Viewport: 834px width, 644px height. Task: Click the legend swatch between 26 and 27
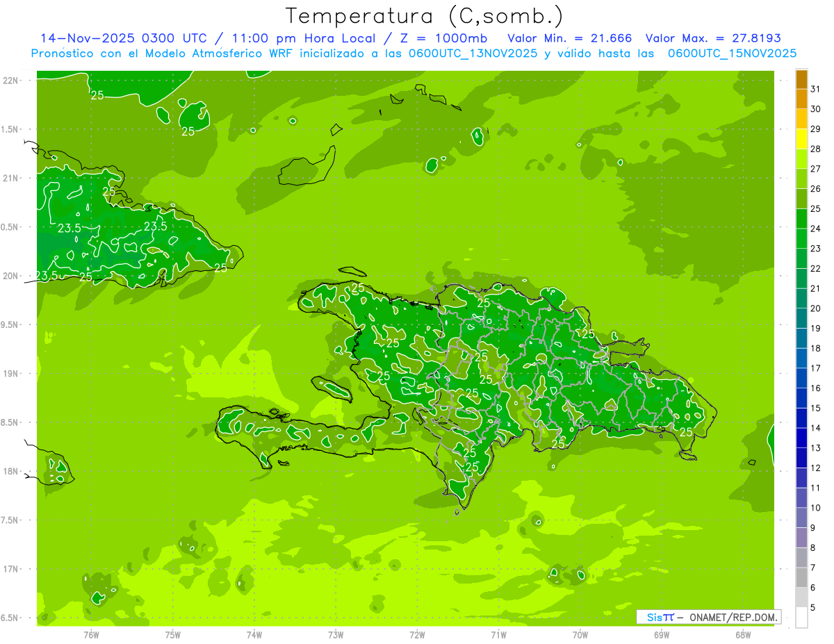801,179
